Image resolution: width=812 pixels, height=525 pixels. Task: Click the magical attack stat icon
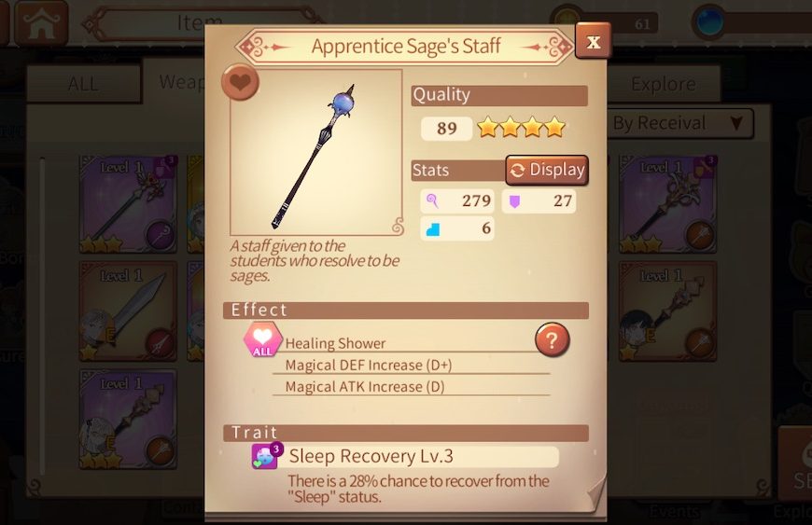[433, 200]
